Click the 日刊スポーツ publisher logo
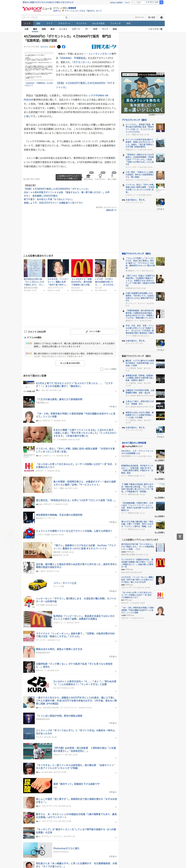 (104, 47)
